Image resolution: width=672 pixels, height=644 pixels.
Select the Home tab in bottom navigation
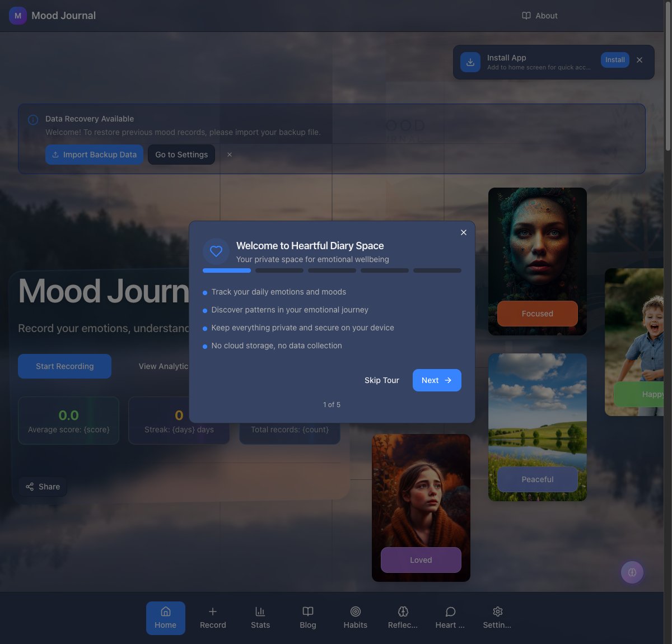tap(165, 618)
